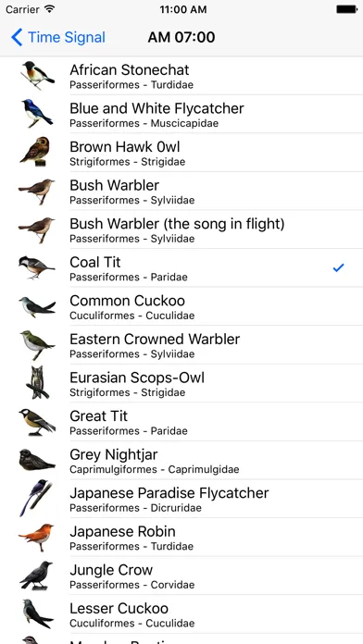This screenshot has width=363, height=644.
Task: Go back to Time Signal screen
Action: pos(58,37)
